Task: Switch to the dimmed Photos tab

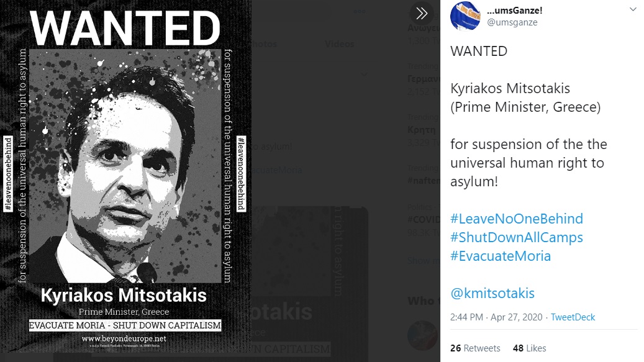Action: pos(264,44)
